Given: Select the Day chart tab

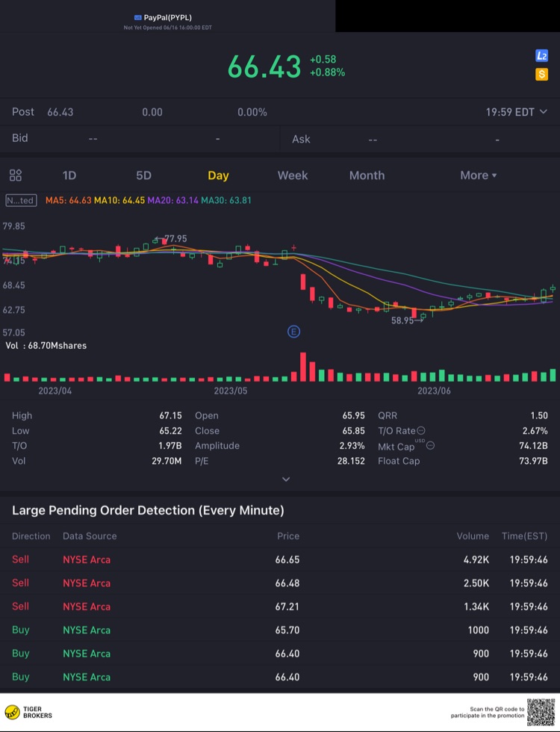Looking at the screenshot, I should pos(218,176).
